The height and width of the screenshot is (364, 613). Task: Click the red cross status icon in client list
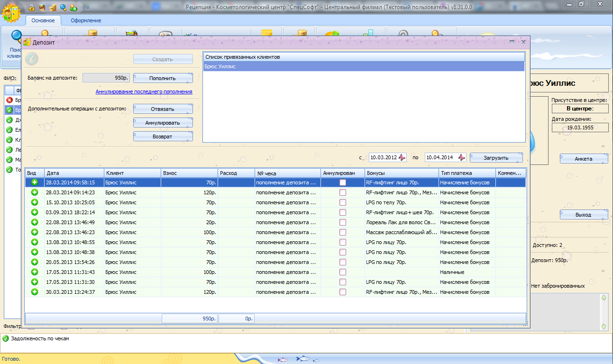tap(9, 100)
